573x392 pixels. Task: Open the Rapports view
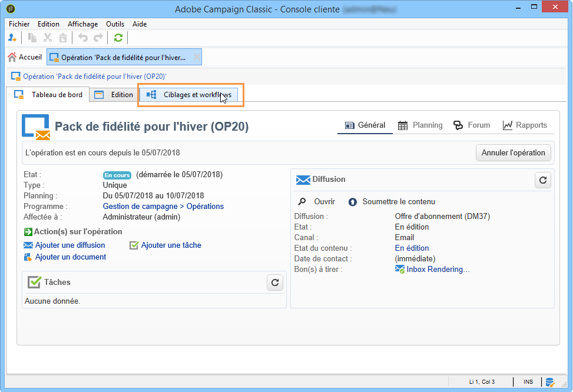[524, 125]
